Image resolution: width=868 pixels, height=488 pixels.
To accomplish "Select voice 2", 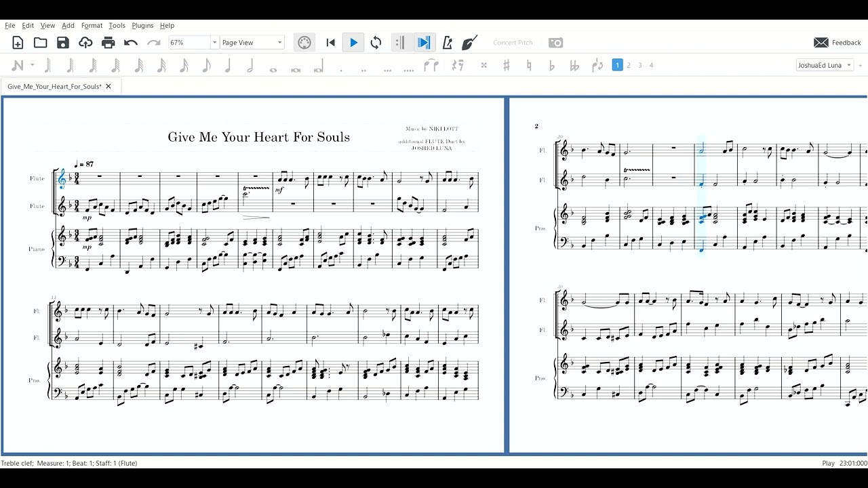I will pos(629,65).
